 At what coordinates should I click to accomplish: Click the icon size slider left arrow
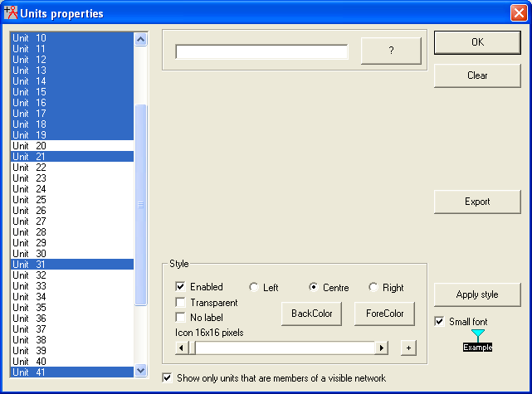pyautogui.click(x=182, y=348)
